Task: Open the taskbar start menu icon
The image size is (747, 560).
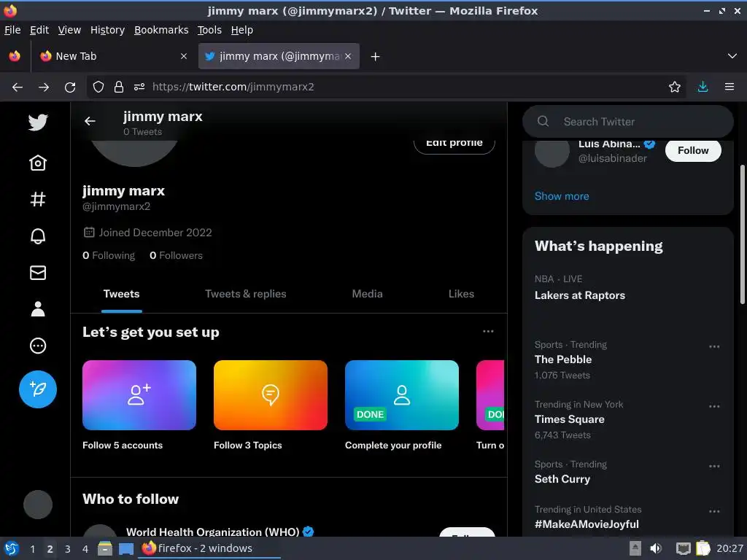Action: click(x=12, y=548)
